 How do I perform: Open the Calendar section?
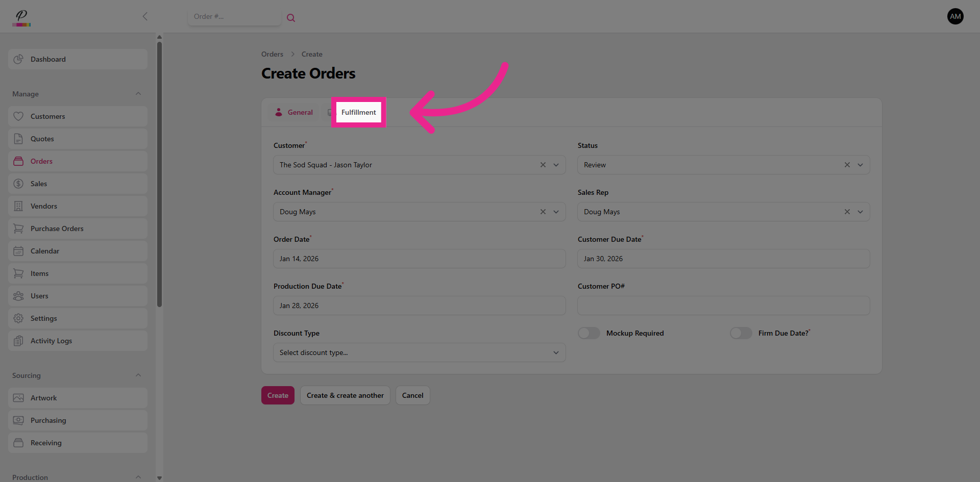[x=45, y=251]
